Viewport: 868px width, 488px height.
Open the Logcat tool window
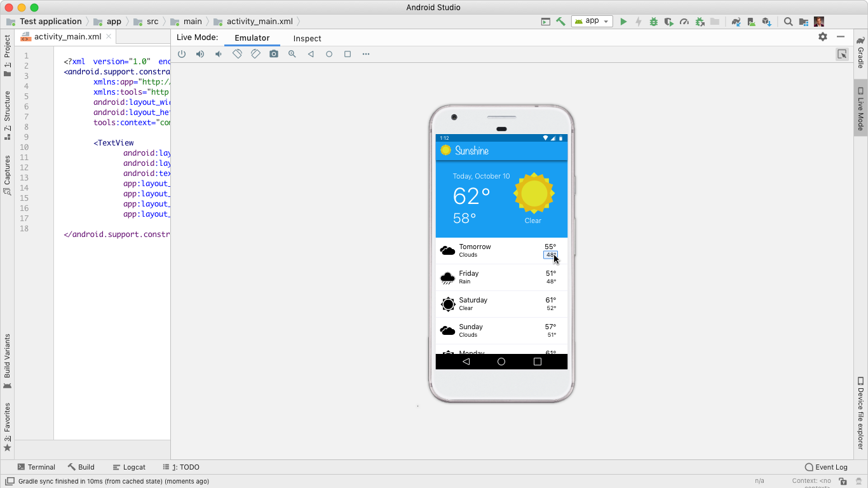coord(129,467)
